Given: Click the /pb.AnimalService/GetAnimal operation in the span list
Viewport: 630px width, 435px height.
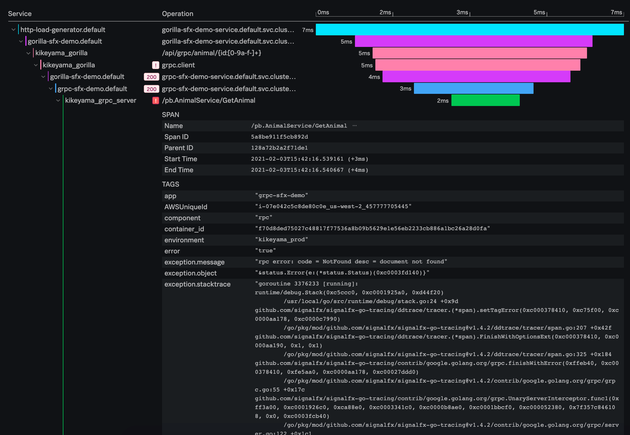Looking at the screenshot, I should point(209,100).
